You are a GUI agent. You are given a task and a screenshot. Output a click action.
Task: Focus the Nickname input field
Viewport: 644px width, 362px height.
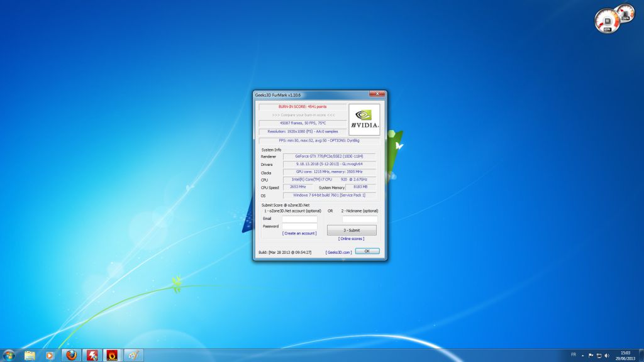pos(360,219)
